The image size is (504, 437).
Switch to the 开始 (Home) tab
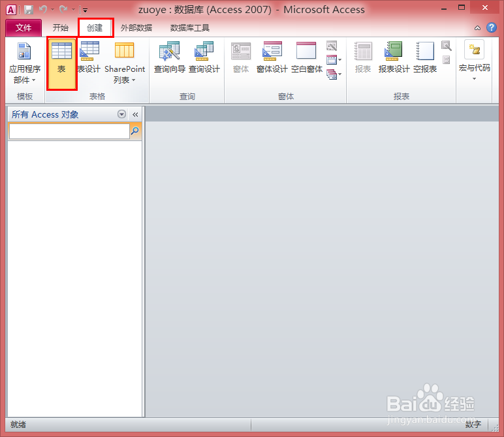61,28
